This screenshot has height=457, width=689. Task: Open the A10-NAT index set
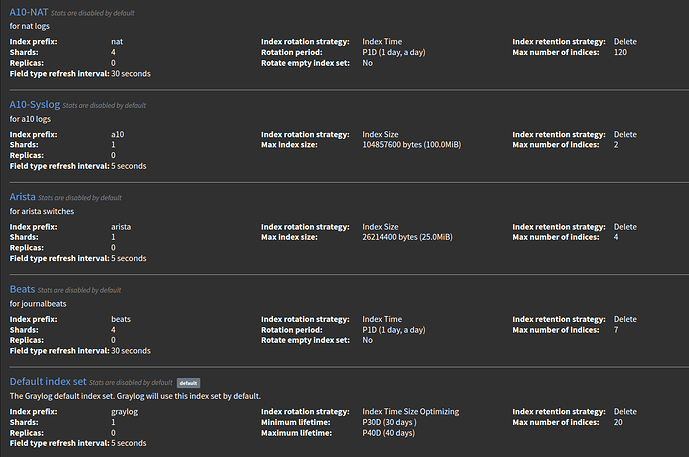coord(29,12)
